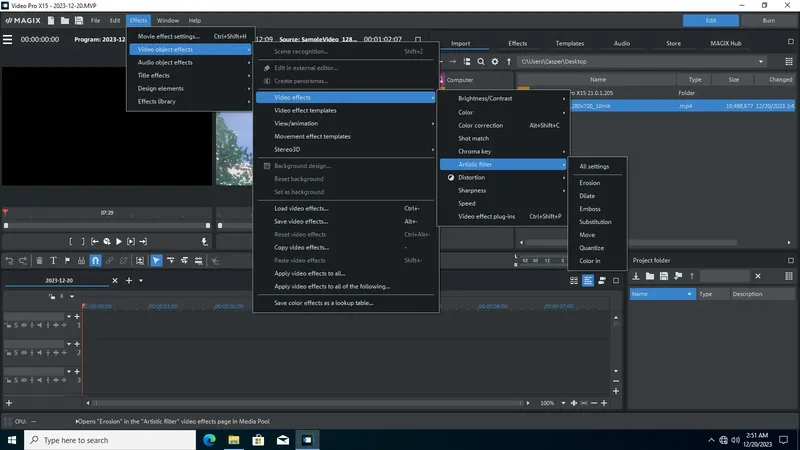800x450 pixels.
Task: Toggle the mouse mode for single objects arrow
Action: 156,260
